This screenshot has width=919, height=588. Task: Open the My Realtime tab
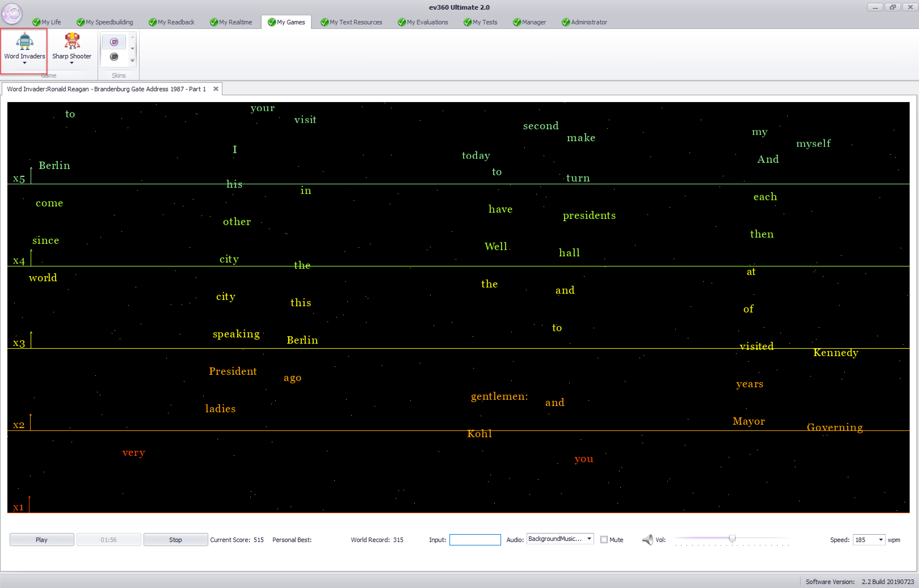click(x=231, y=22)
